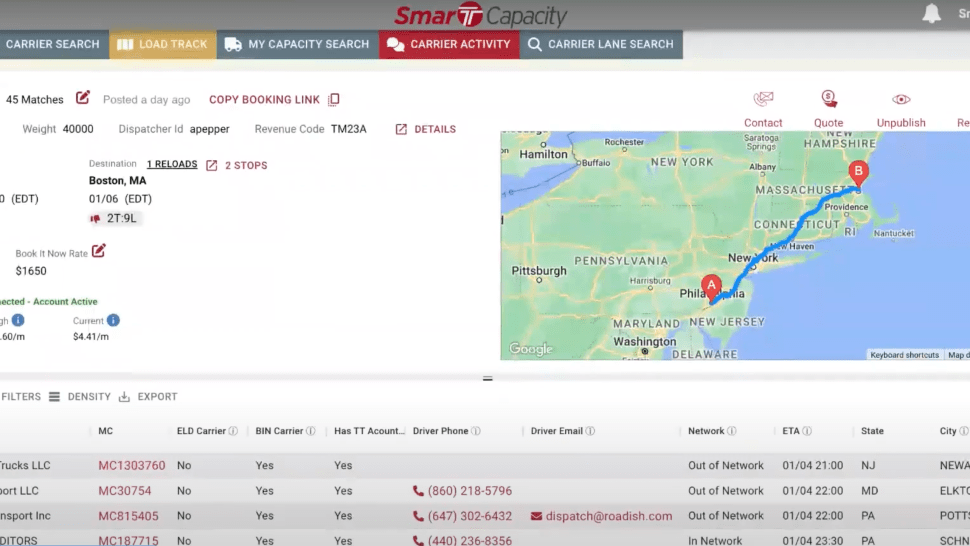
Task: Click the 2 Stops open icon
Action: click(x=212, y=165)
